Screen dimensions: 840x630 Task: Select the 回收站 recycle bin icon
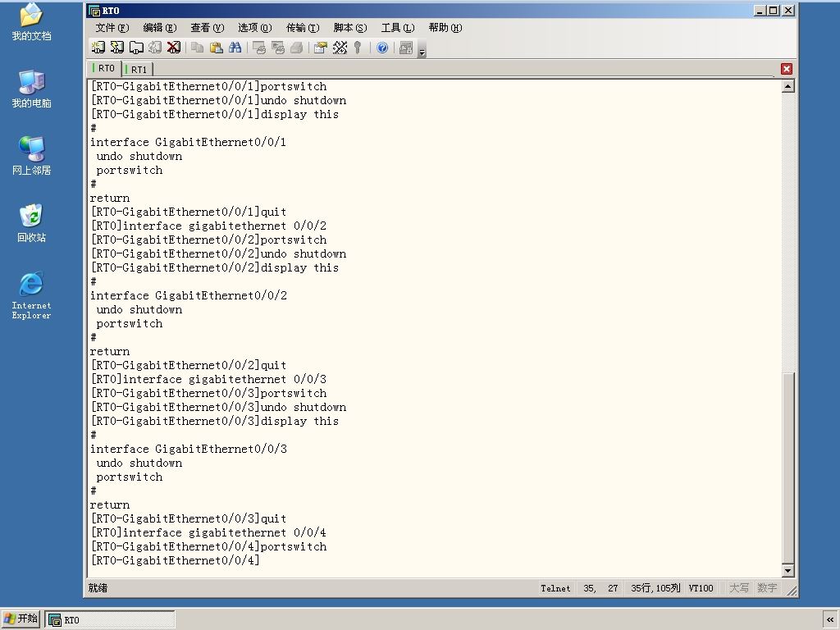pos(31,223)
